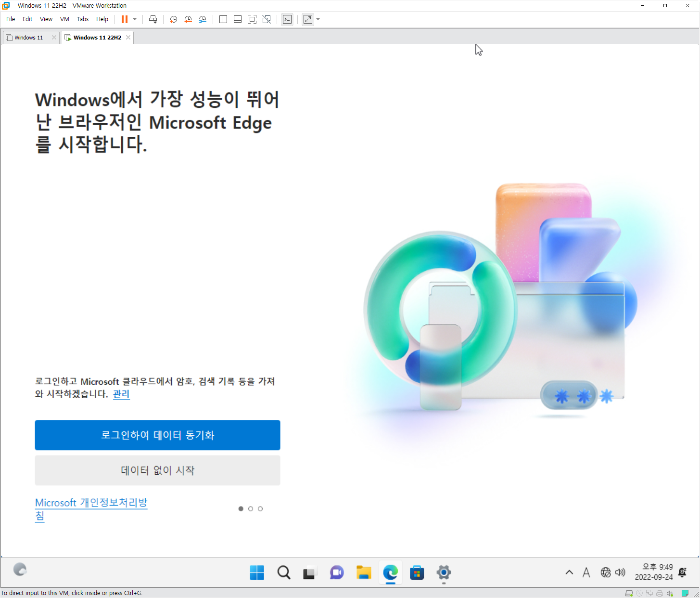Open the clock showing 오후 9:49

click(x=654, y=572)
